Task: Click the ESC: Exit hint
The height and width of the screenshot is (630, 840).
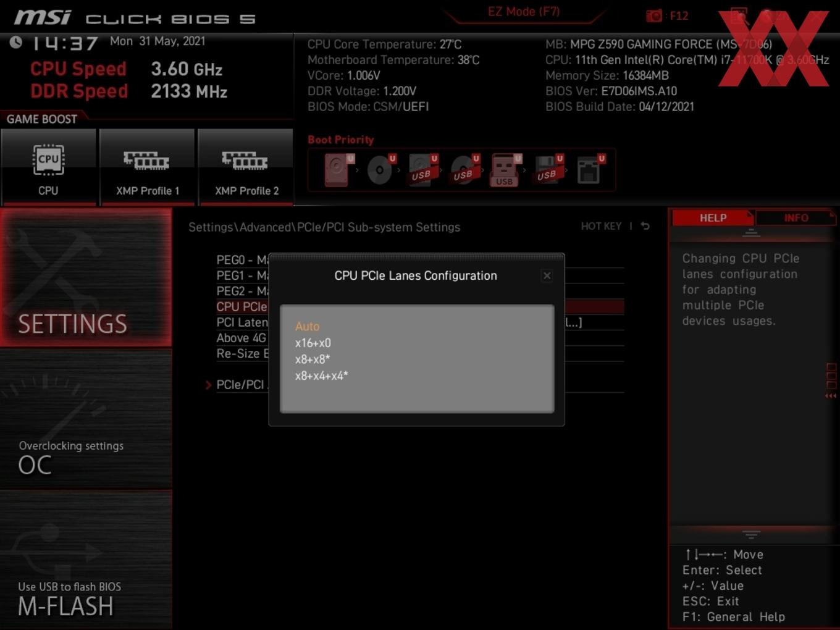Action: (x=710, y=601)
